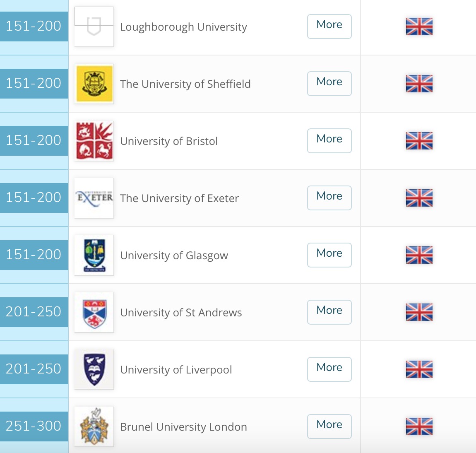Open More details for University of Exeter
The height and width of the screenshot is (453, 476).
329,198
